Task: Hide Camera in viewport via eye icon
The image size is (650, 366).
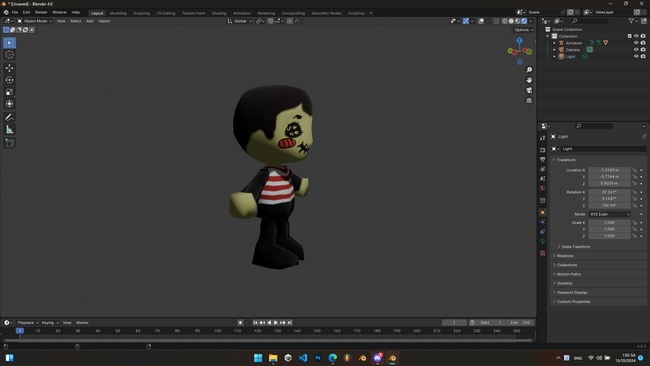Action: click(636, 49)
